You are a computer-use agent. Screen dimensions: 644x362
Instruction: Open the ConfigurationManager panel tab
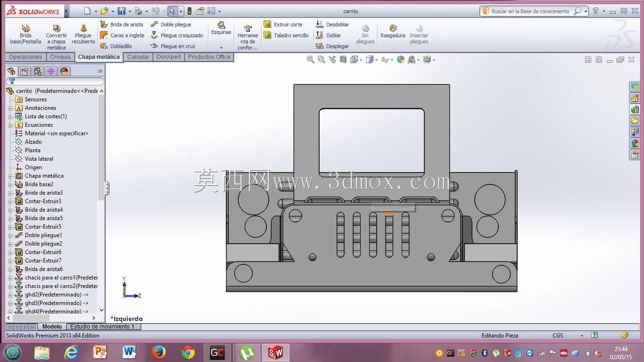(38, 71)
